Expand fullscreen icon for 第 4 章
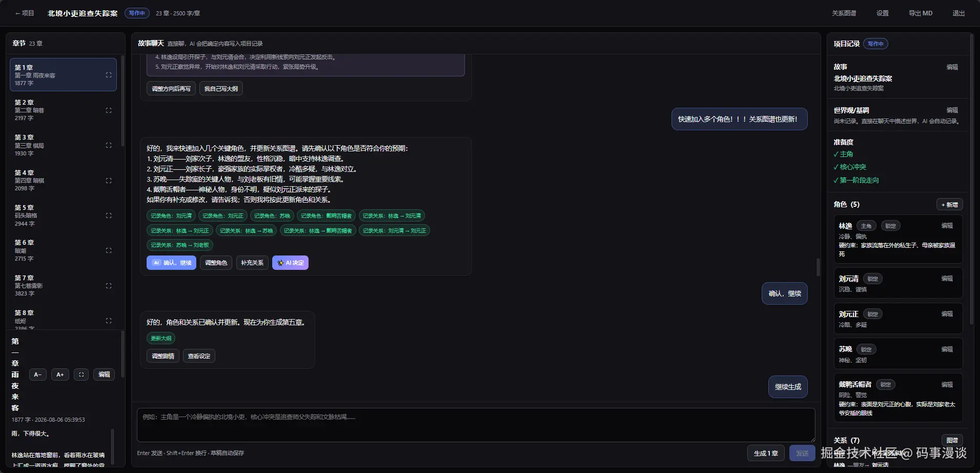 tap(109, 181)
